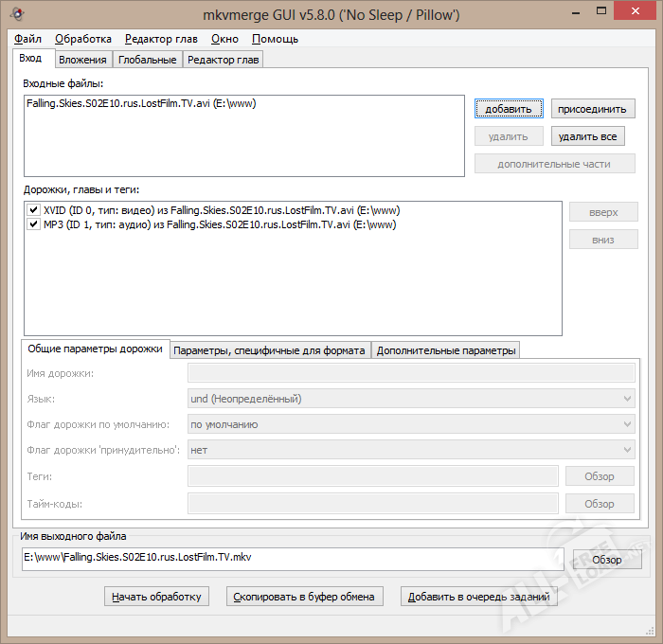Open the Флаг дорожки 'принудительно' dropdown

pyautogui.click(x=411, y=450)
